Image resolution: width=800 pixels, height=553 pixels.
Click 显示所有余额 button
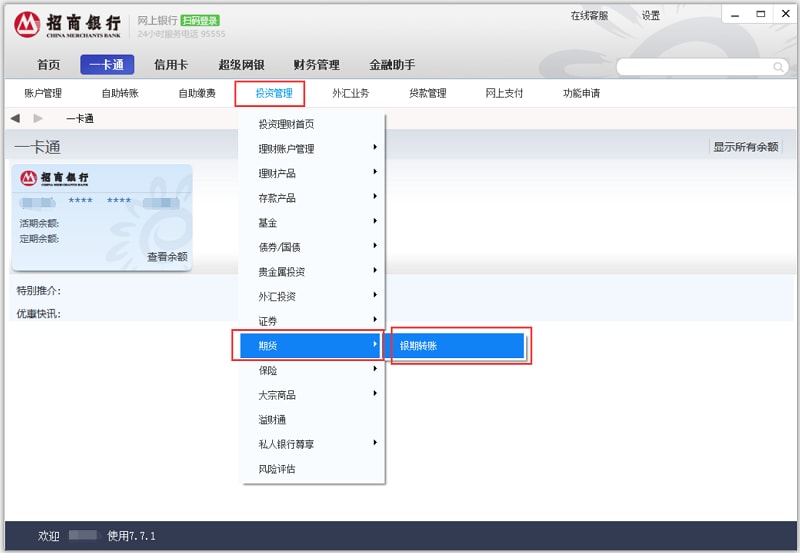(x=745, y=147)
